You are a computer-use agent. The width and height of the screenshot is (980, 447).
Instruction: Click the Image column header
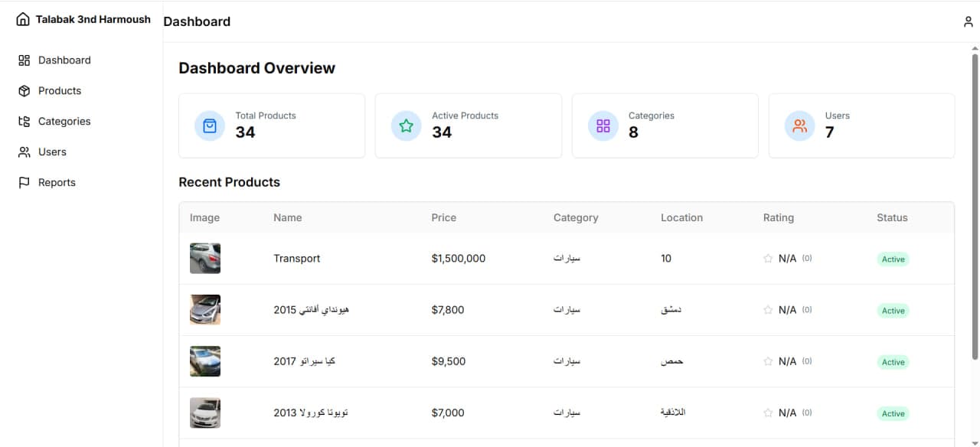click(x=204, y=217)
